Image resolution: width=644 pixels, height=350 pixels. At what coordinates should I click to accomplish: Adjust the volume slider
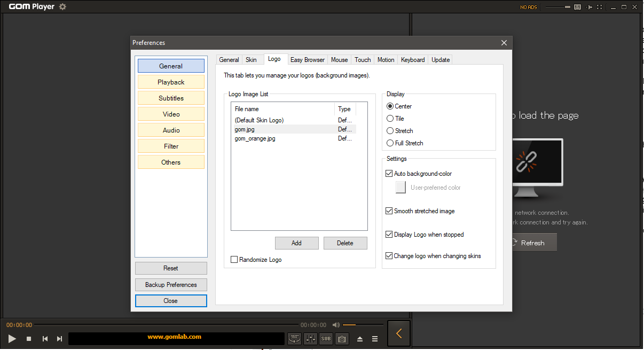click(363, 324)
